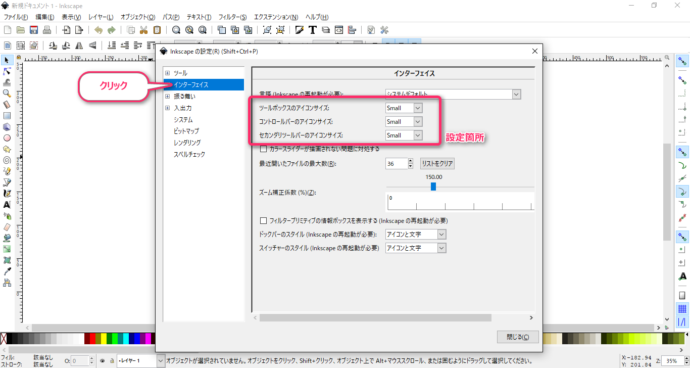Open the セカンダリツールバー icon size dropdown
The height and width of the screenshot is (368, 690).
pos(404,135)
